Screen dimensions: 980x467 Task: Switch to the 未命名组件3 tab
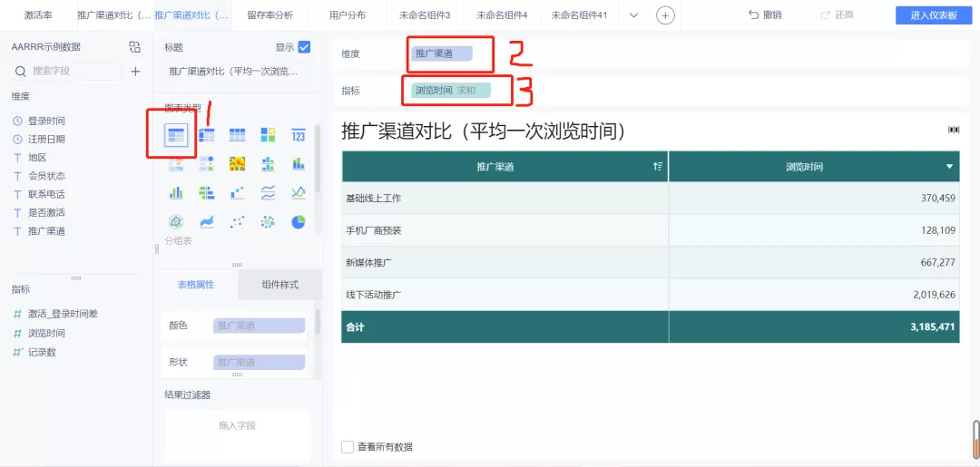point(425,15)
